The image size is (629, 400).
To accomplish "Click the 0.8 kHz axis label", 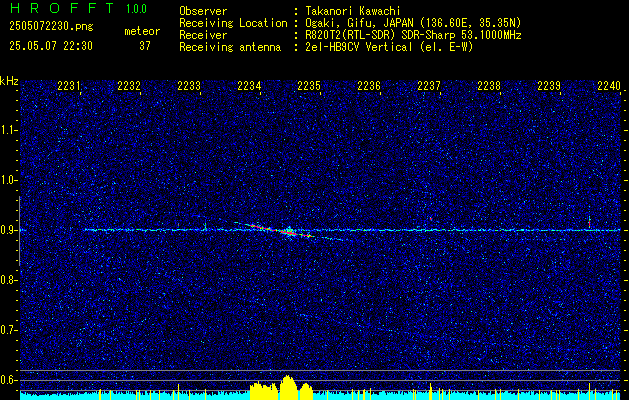I will (8, 280).
